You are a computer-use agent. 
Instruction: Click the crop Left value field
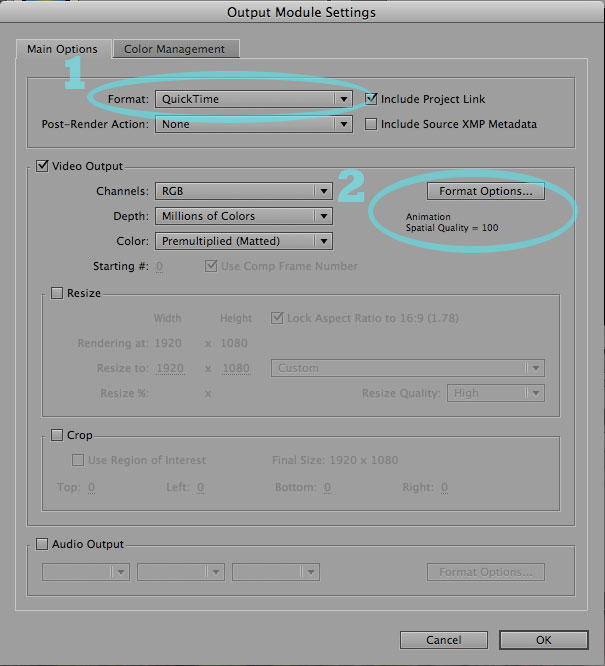(x=201, y=487)
